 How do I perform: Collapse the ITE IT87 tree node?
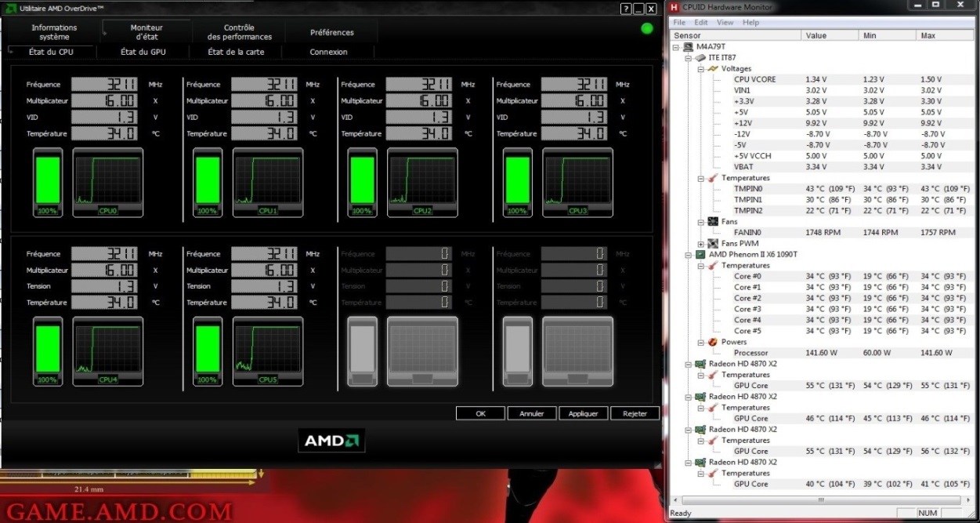[689, 58]
